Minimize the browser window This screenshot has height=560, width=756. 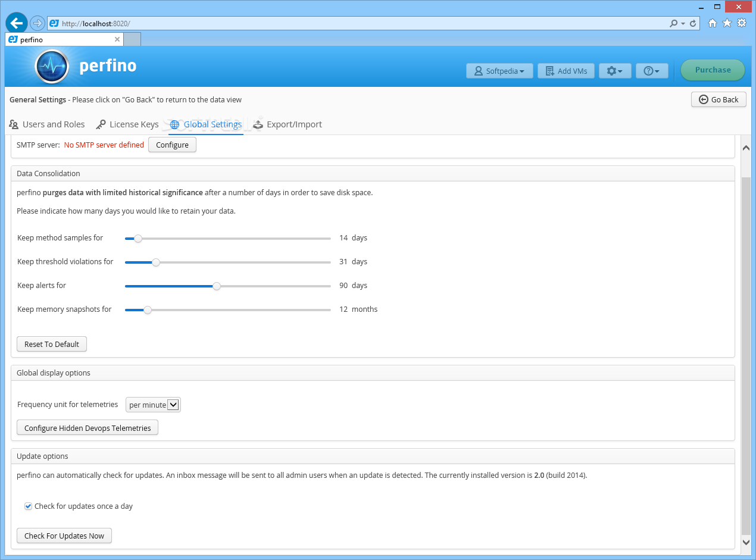point(701,7)
